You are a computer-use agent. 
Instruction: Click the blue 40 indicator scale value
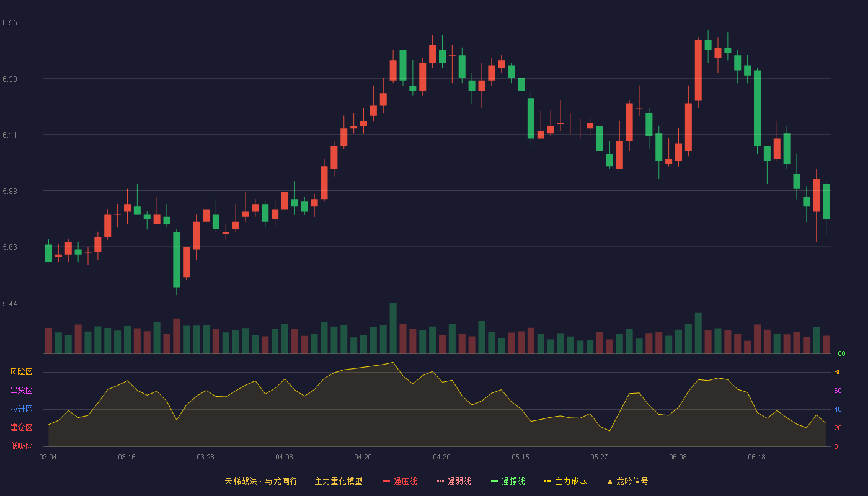coord(838,410)
